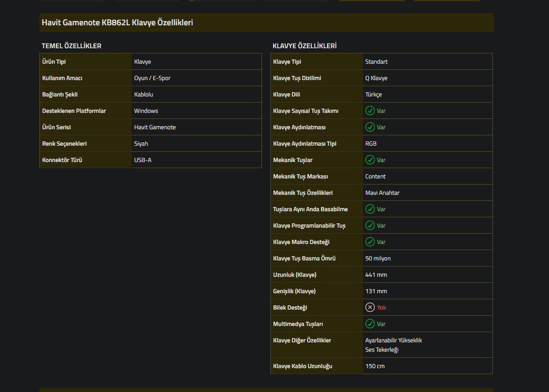Click the Bilek Desteği label
This screenshot has height=392, width=549.
click(290, 308)
